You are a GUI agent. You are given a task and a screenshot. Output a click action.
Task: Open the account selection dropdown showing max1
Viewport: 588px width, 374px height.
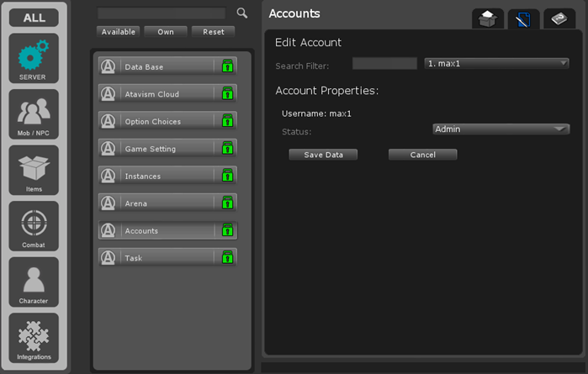[496, 64]
